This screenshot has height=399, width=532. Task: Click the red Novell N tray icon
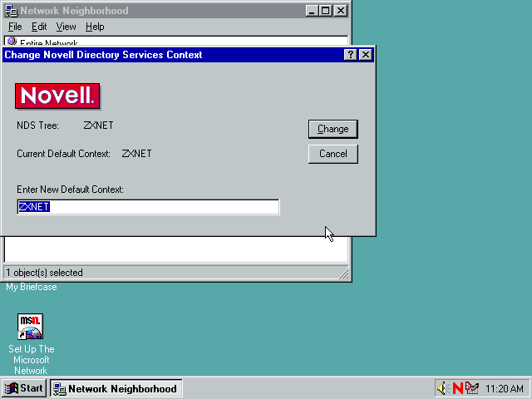[x=458, y=388]
